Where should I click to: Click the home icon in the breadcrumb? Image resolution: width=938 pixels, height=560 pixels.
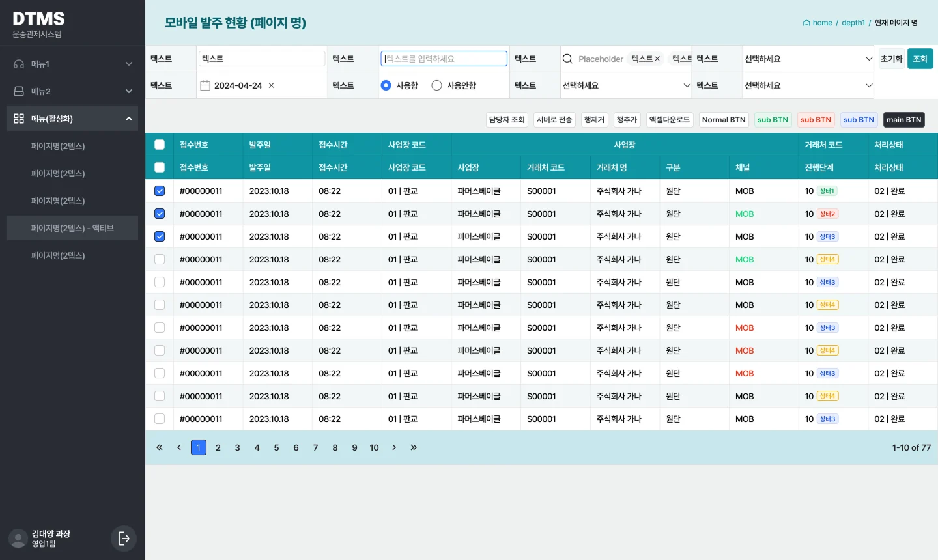tap(806, 23)
